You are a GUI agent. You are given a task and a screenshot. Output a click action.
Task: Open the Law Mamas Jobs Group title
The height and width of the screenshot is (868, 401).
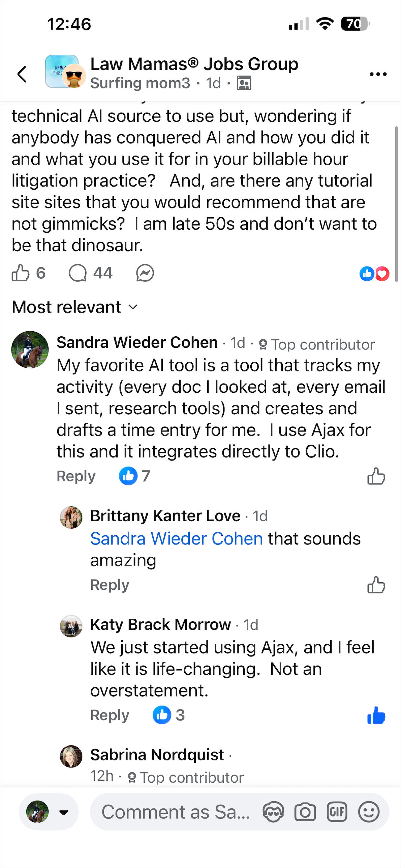(x=194, y=64)
